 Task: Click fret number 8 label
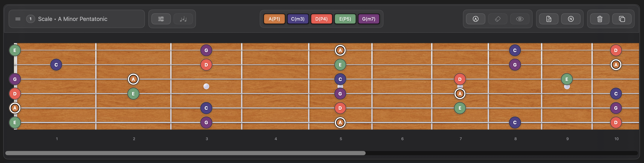(515, 139)
